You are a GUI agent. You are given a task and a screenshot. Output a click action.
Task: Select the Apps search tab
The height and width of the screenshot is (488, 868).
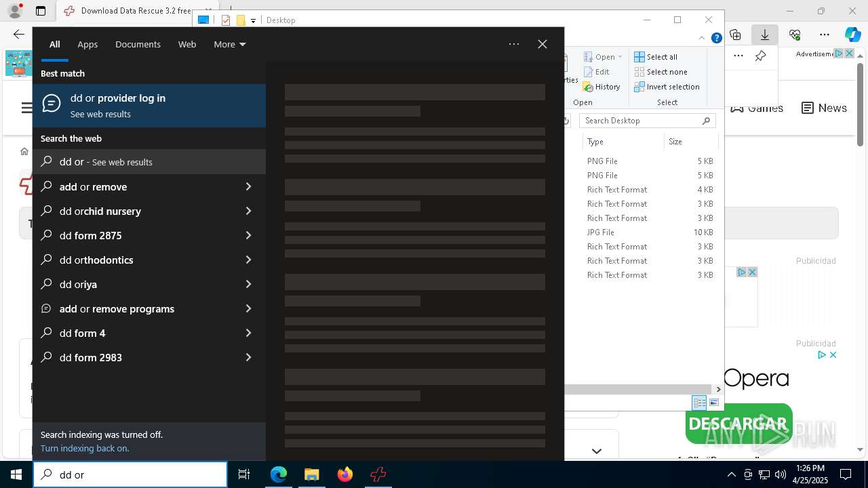87,44
